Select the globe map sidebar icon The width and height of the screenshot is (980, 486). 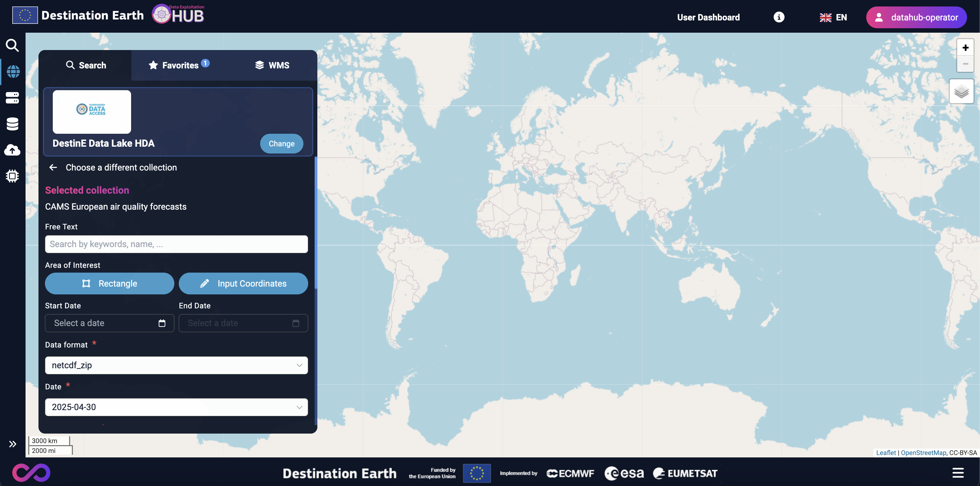point(13,71)
